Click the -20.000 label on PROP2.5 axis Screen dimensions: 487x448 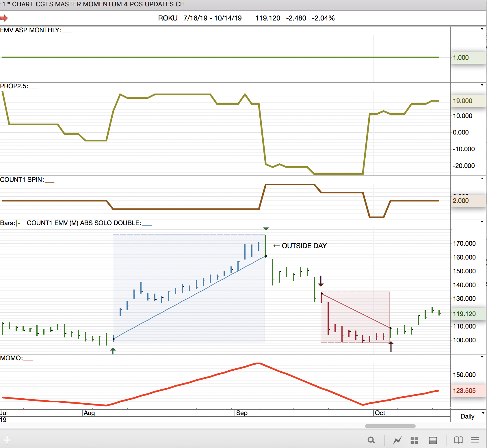pyautogui.click(x=464, y=166)
